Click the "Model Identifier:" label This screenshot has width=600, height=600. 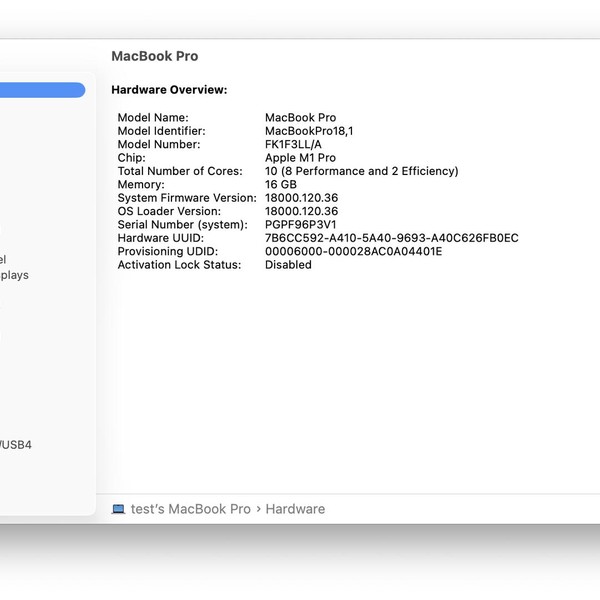(x=161, y=131)
